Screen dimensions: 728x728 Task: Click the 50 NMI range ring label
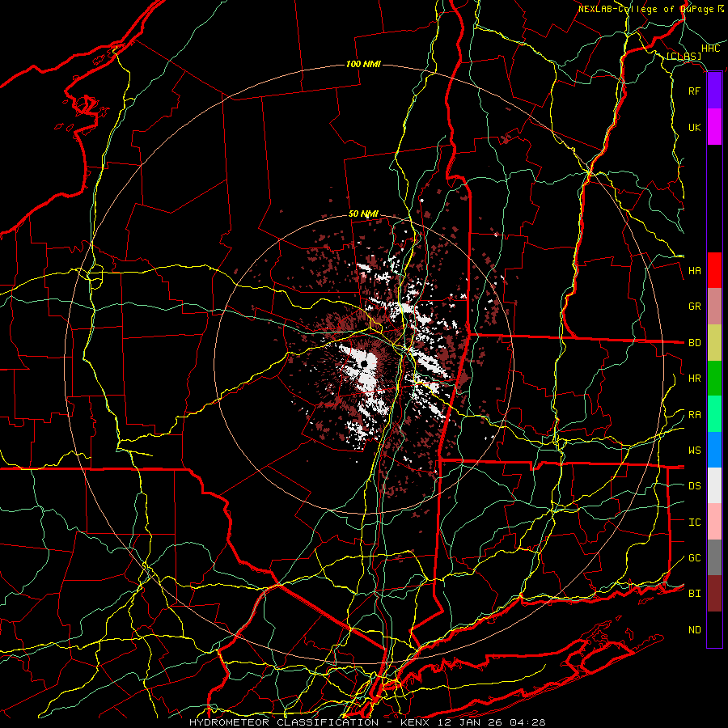pyautogui.click(x=363, y=214)
